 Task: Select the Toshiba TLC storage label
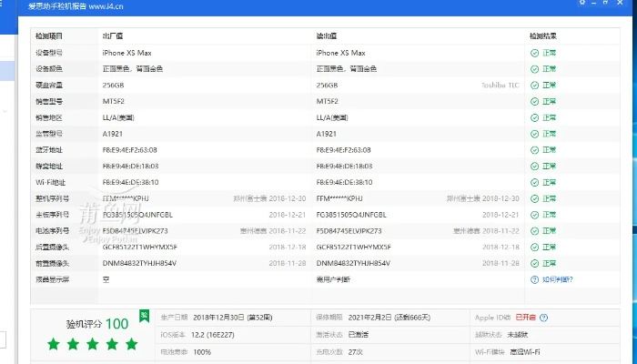point(500,86)
